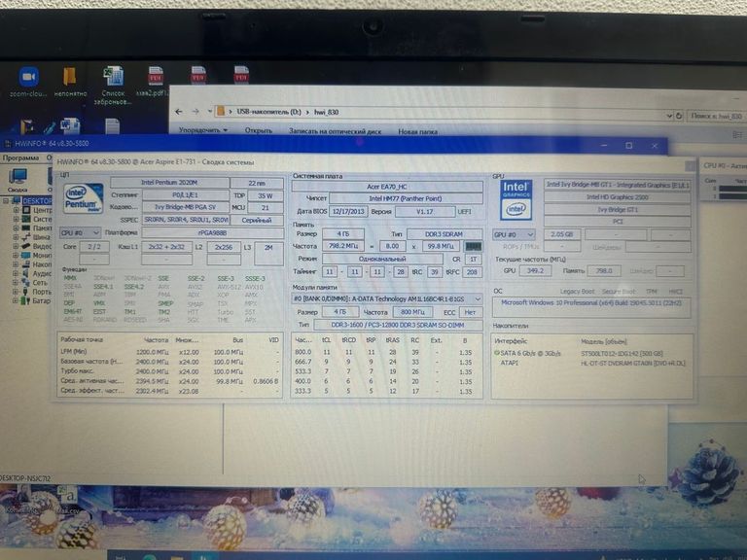Select the Монитор tree icon

click(26, 256)
